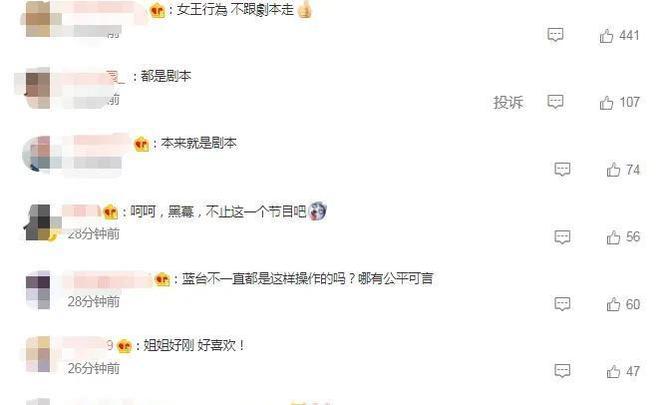Like the 蓝台 comment with 60 likes
This screenshot has width=660, height=405.
click(613, 304)
